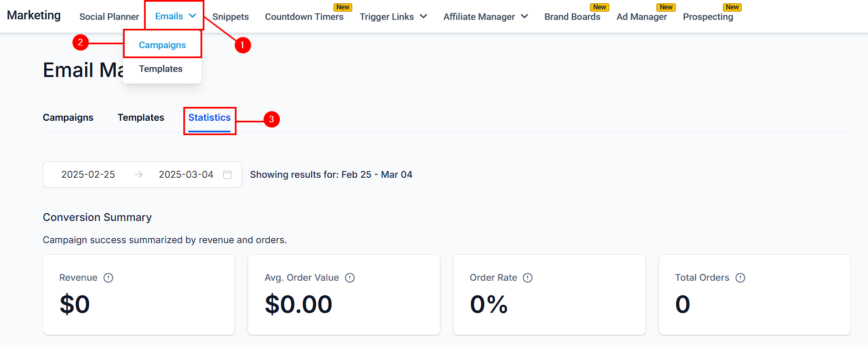The image size is (868, 345).
Task: Expand the Trigger Links dropdown
Action: pos(423,17)
